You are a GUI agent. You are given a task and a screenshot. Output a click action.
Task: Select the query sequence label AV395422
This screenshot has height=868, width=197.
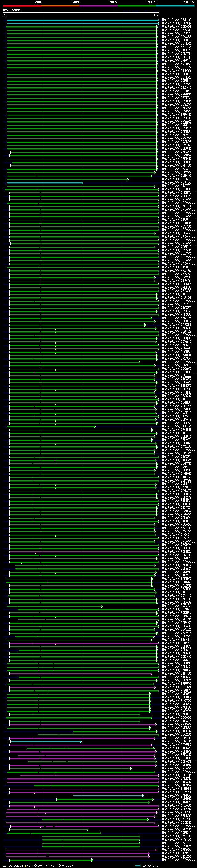click(11, 10)
